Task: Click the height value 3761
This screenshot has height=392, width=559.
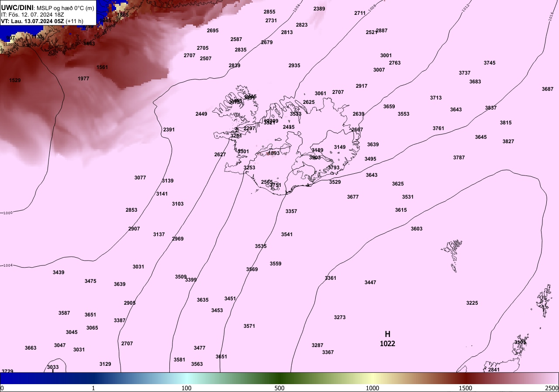Action: click(x=438, y=128)
